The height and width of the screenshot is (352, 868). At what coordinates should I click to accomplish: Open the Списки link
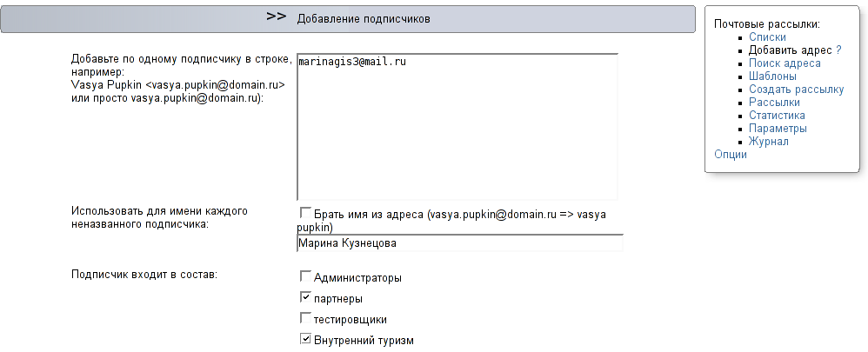click(767, 37)
